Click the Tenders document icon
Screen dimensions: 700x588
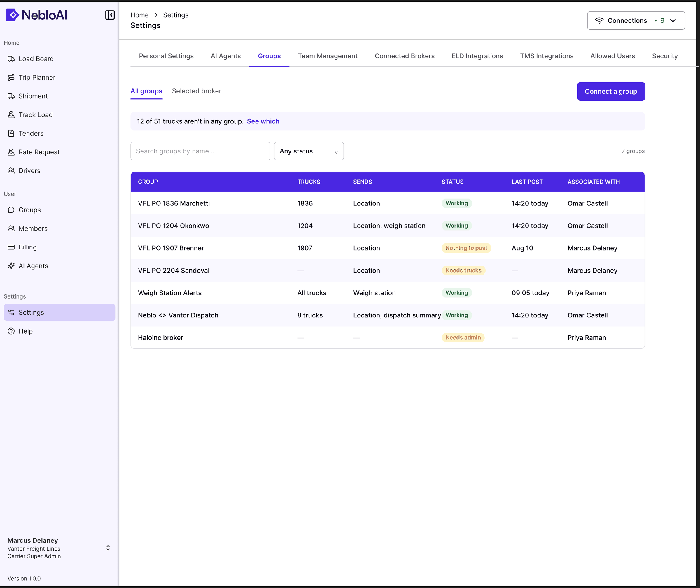pyautogui.click(x=11, y=133)
